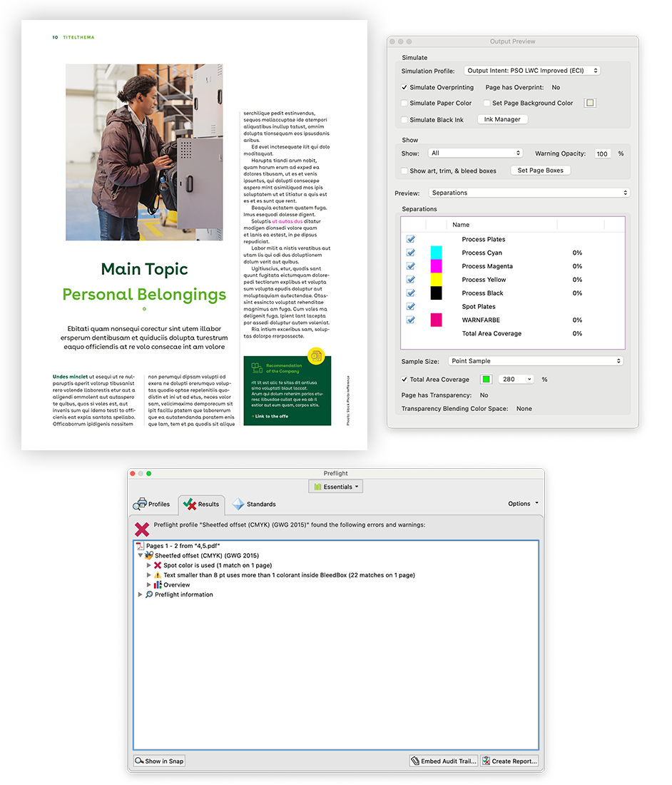Click the page background color swatch

[591, 103]
